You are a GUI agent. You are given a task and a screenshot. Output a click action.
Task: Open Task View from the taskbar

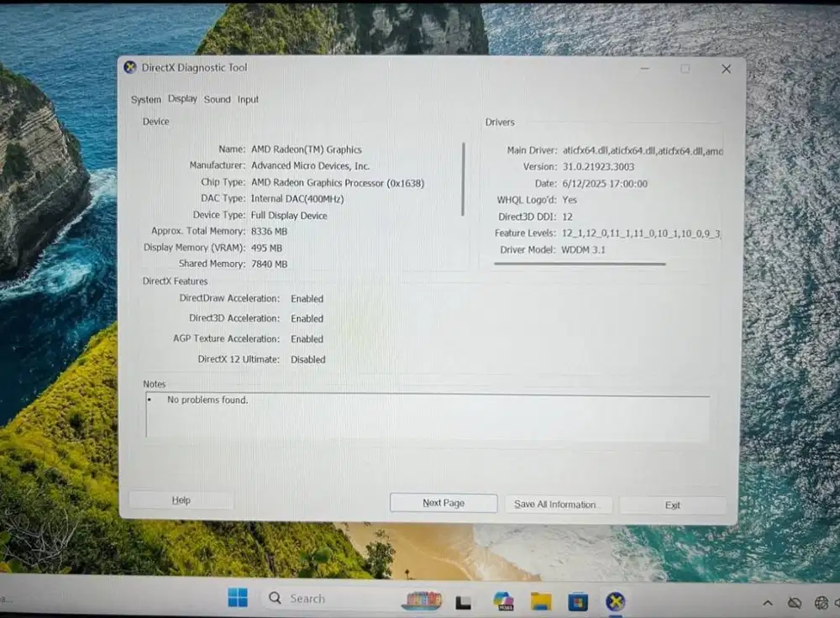click(x=464, y=603)
